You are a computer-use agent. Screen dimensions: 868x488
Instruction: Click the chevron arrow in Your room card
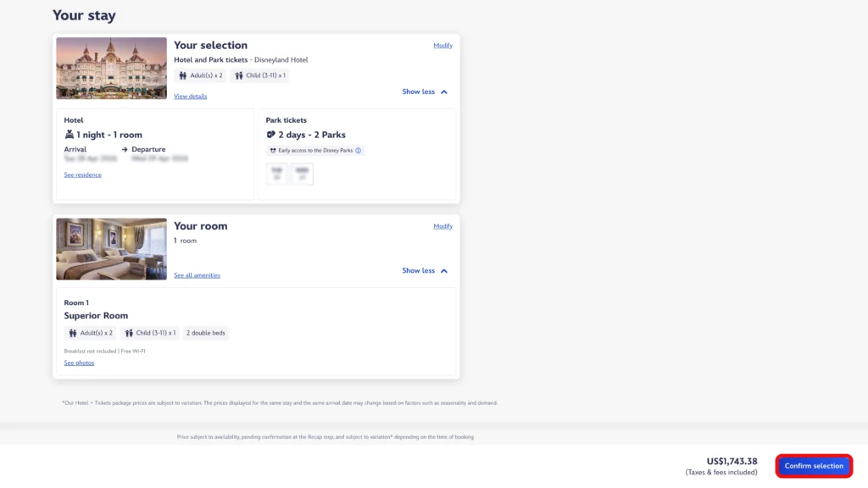pyautogui.click(x=444, y=271)
